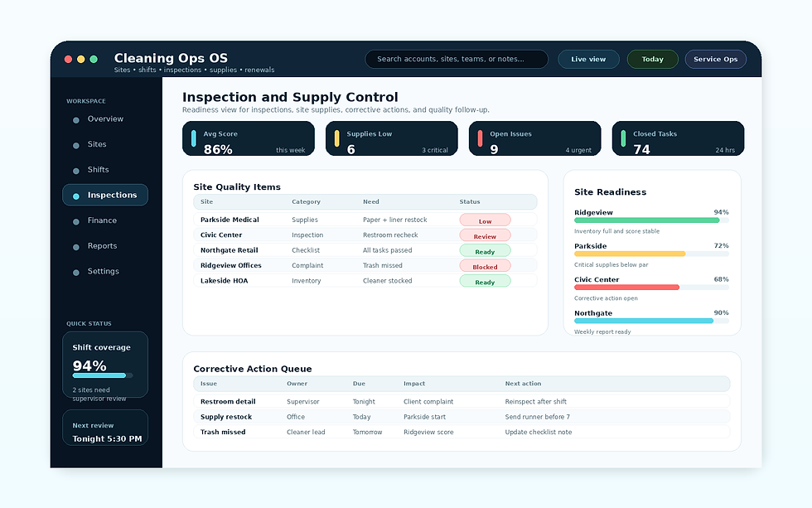Open the Next review Tonight 5:30 PM card
Screen dimensions: 812x508
105,428
